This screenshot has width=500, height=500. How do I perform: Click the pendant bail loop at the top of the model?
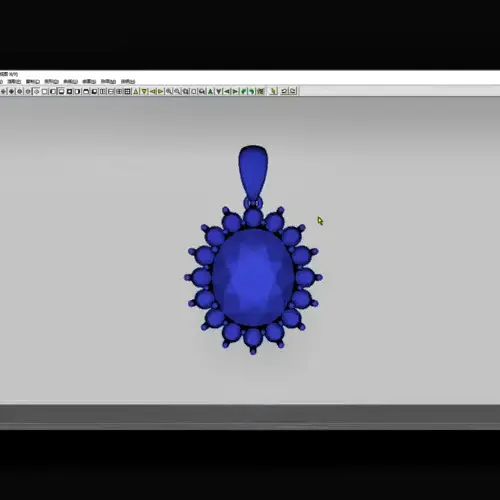tap(253, 173)
